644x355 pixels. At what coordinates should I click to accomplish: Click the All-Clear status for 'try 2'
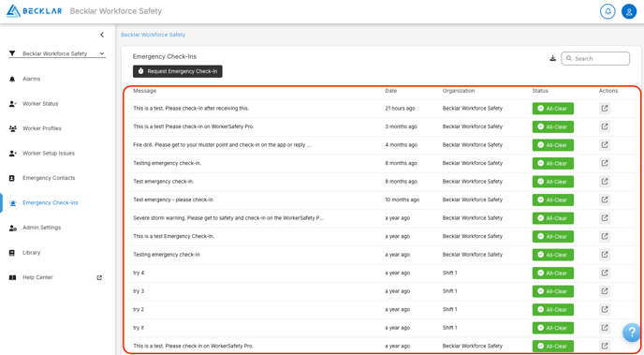tap(553, 309)
